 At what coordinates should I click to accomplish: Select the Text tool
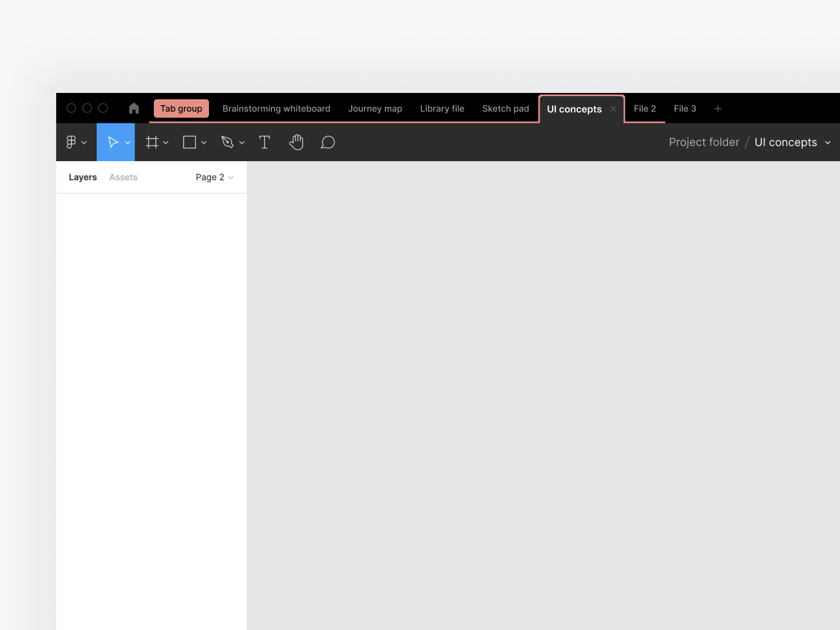pos(265,142)
